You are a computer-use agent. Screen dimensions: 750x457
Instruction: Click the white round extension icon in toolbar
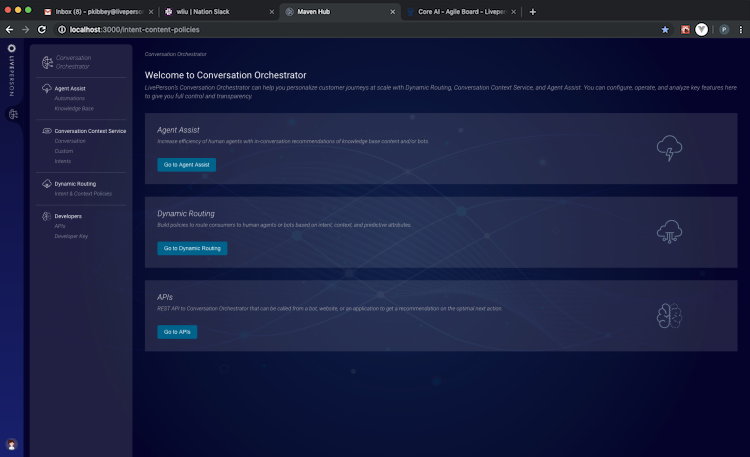[x=701, y=30]
